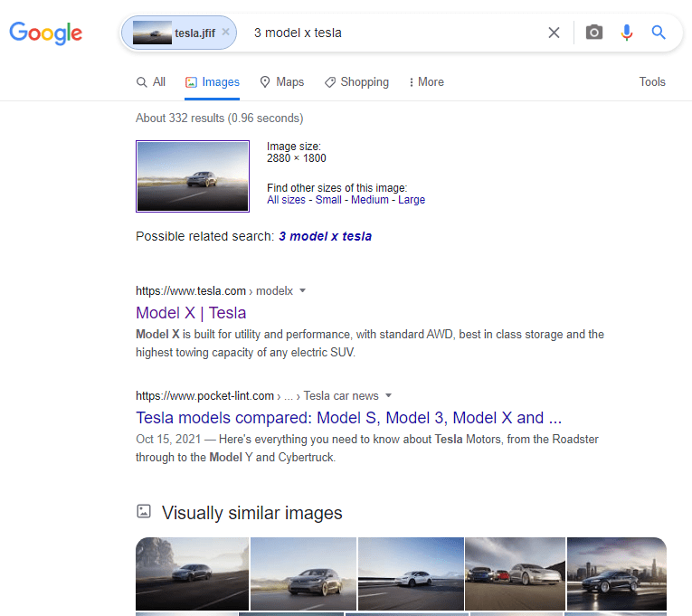Click the 'Visually similar images' heading

[252, 513]
